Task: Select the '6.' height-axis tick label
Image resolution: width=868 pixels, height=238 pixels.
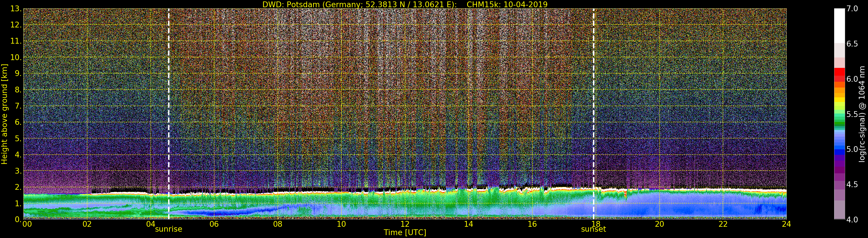Action: coord(18,122)
